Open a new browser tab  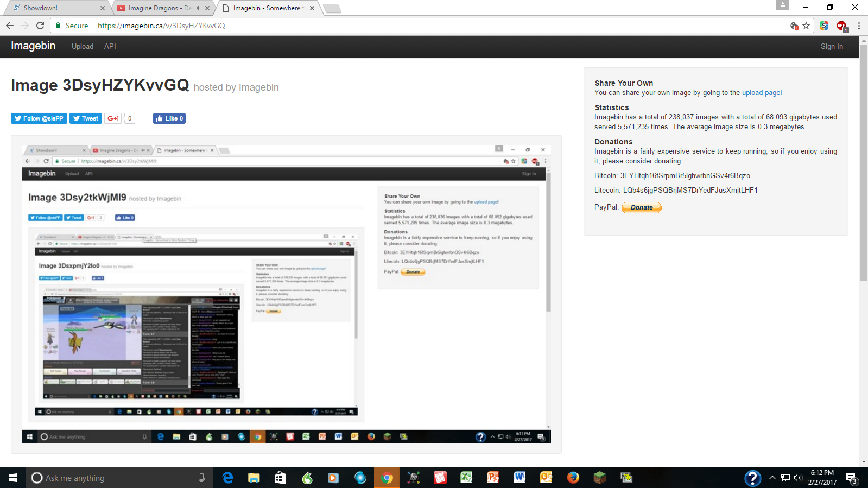point(332,8)
